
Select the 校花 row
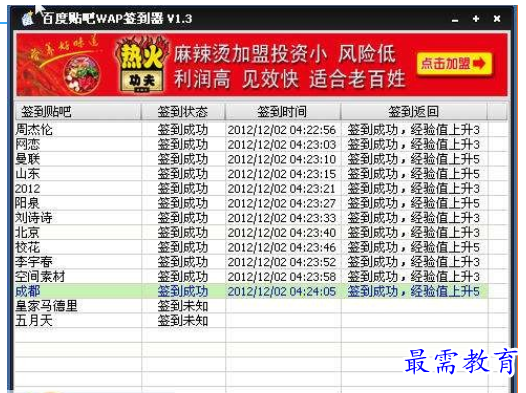point(252,247)
